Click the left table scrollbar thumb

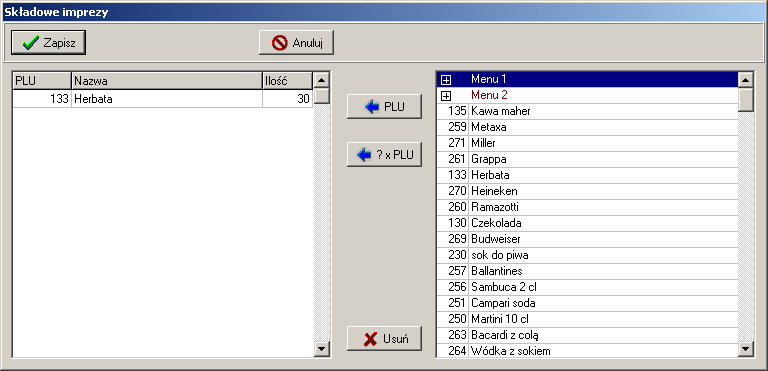(x=322, y=96)
